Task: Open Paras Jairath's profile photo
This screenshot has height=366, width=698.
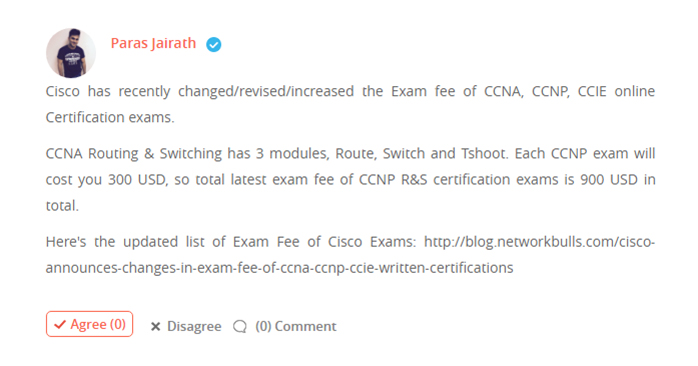Action: pyautogui.click(x=71, y=53)
